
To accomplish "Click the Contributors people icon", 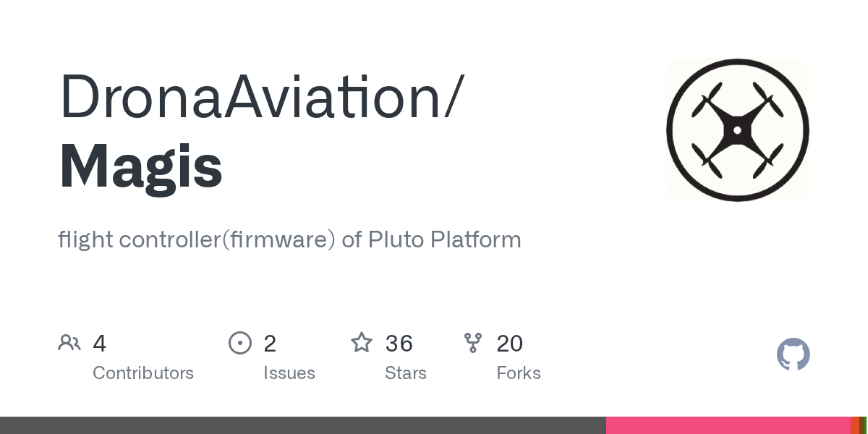I will tap(69, 343).
